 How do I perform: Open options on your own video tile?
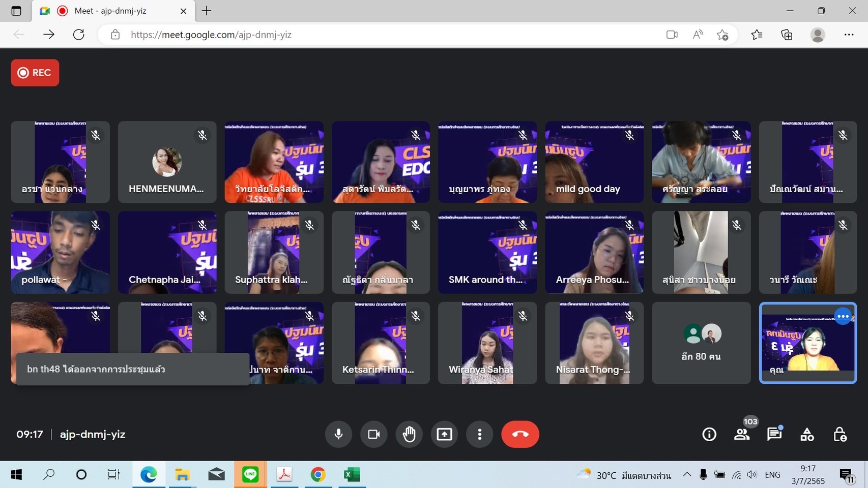pyautogui.click(x=843, y=316)
